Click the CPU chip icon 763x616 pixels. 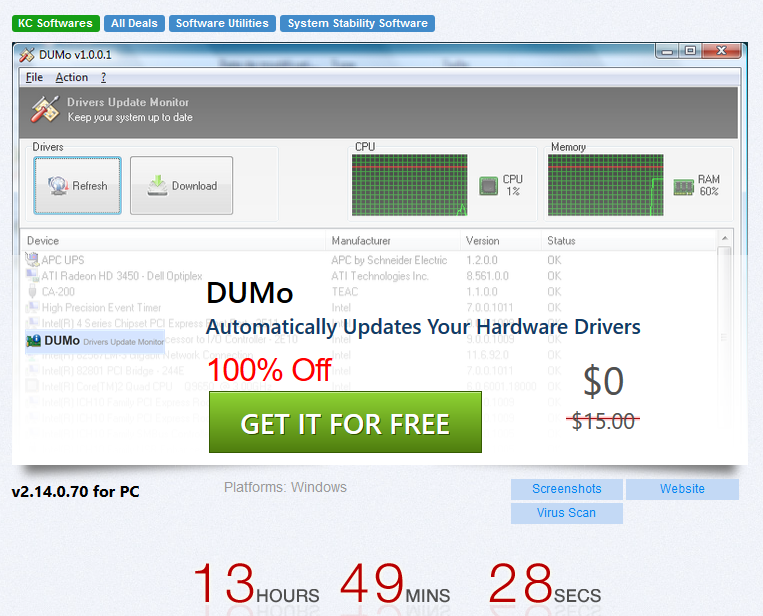(x=488, y=186)
